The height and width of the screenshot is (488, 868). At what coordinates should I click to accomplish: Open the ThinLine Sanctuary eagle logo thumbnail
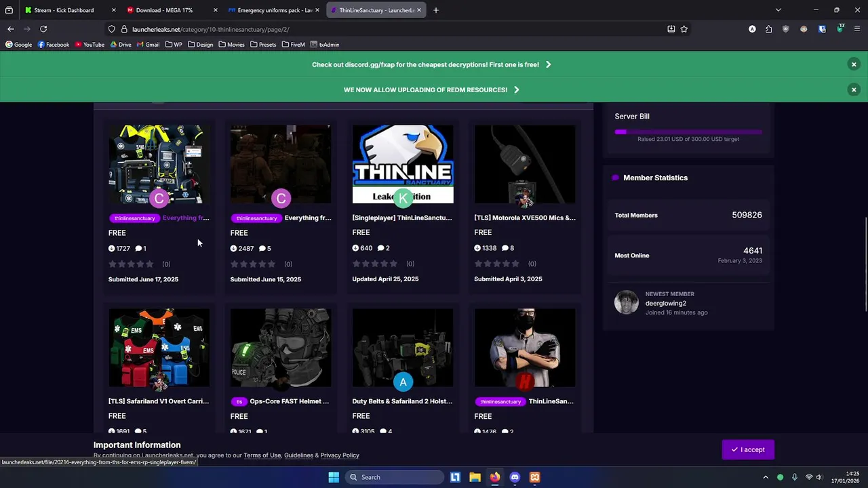[403, 164]
